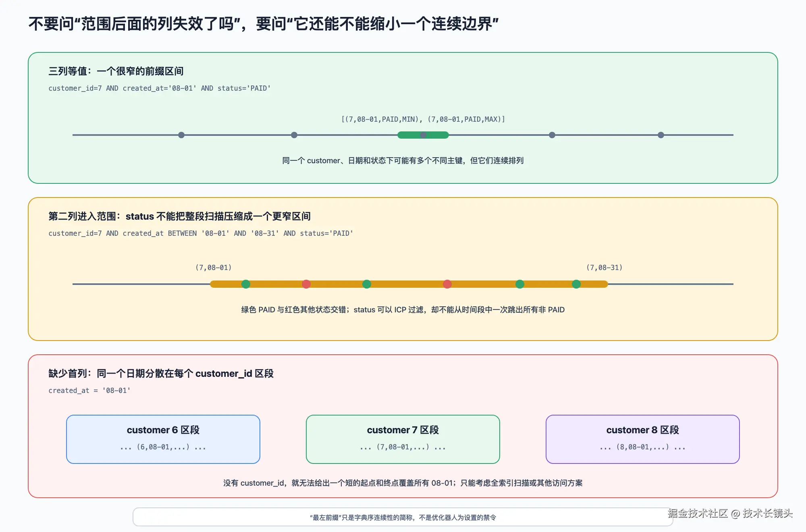Click rightmost red dot on the orange bar
The height and width of the screenshot is (532, 806).
tap(447, 284)
